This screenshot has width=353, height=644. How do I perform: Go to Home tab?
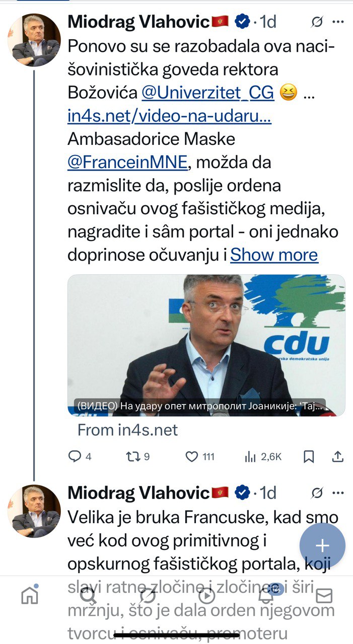(x=30, y=596)
